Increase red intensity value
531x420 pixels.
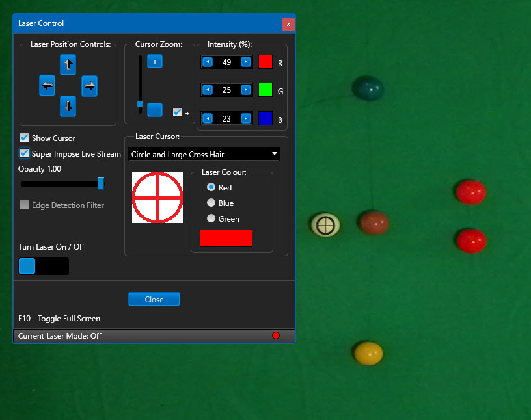(246, 62)
